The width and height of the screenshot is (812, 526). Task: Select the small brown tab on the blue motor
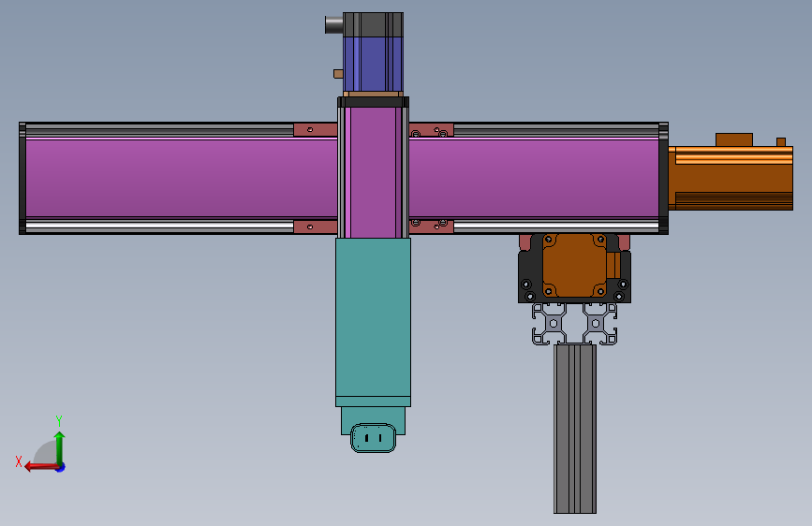coord(338,74)
